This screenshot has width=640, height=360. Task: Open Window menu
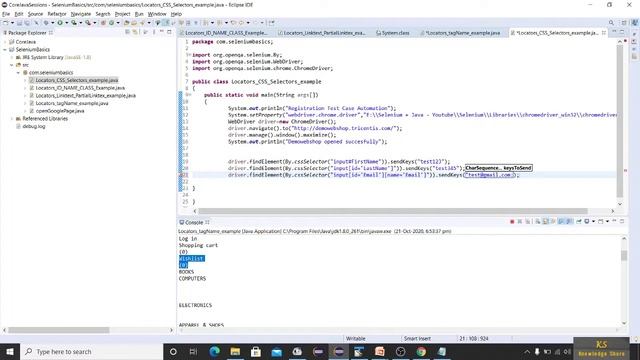point(157,14)
